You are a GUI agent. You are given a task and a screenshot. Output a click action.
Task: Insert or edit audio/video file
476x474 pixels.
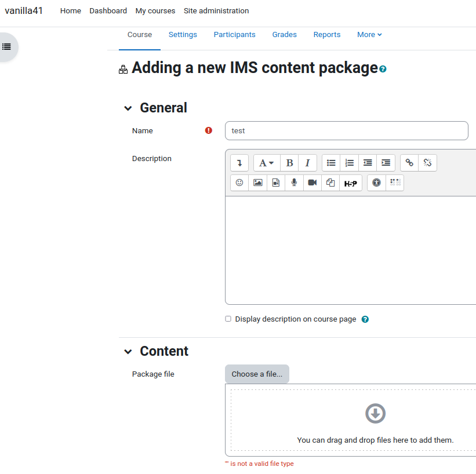coord(276,183)
